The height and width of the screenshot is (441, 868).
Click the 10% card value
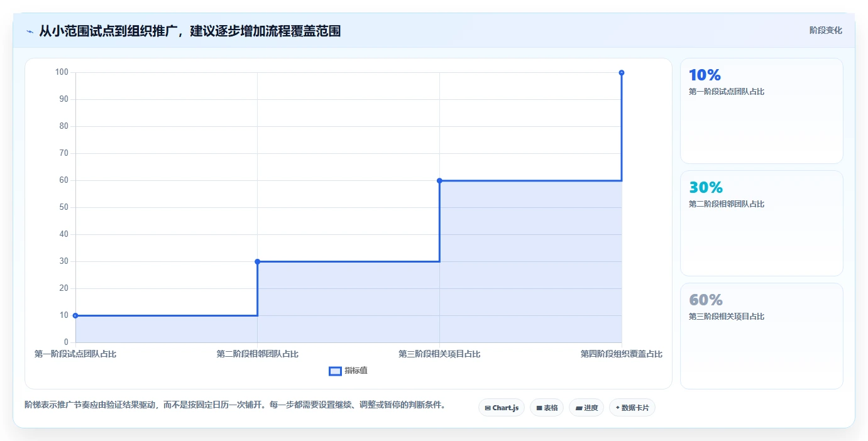point(705,75)
